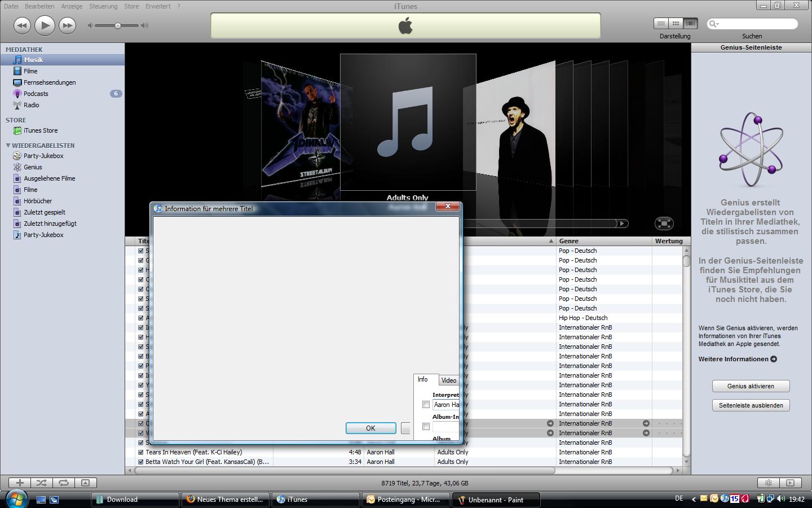812x508 pixels.
Task: Click the previous track button
Action: [22, 25]
